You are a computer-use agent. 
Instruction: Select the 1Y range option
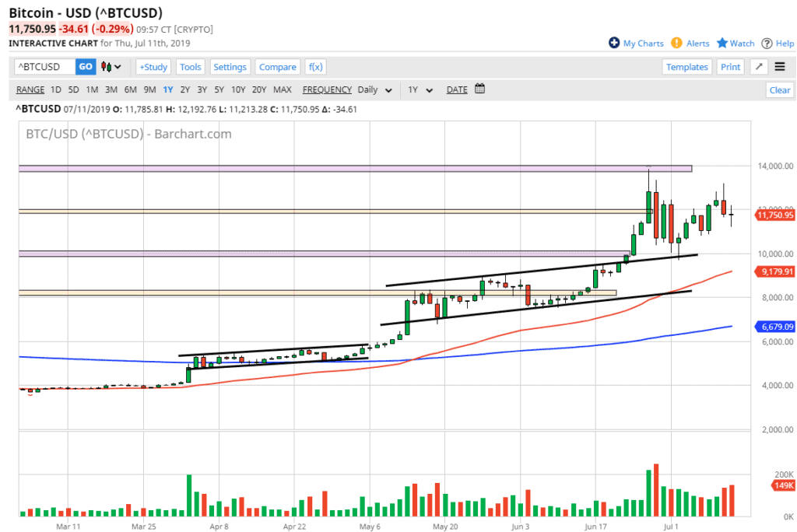pyautogui.click(x=168, y=89)
